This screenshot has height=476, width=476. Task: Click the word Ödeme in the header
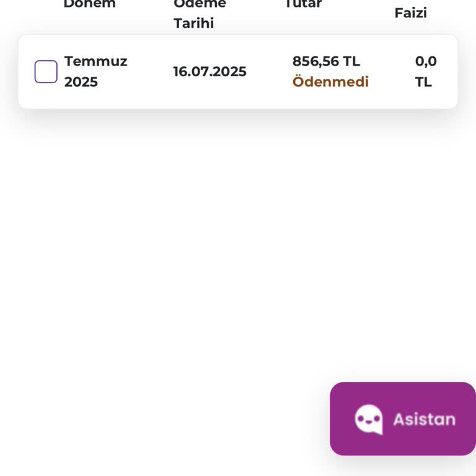tap(200, 4)
